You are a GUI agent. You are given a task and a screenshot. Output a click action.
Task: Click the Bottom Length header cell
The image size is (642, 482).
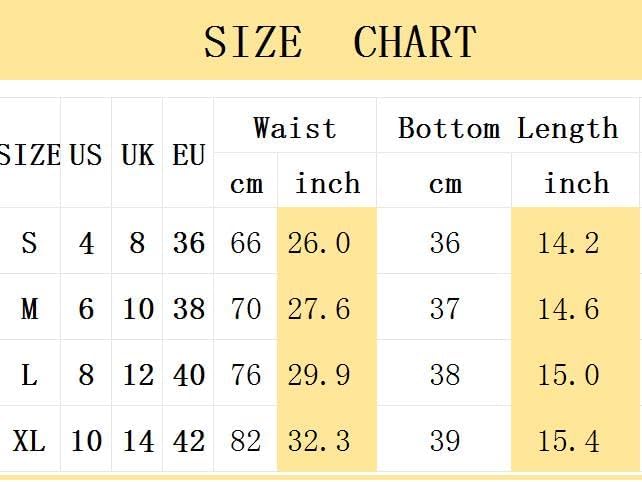click(508, 128)
